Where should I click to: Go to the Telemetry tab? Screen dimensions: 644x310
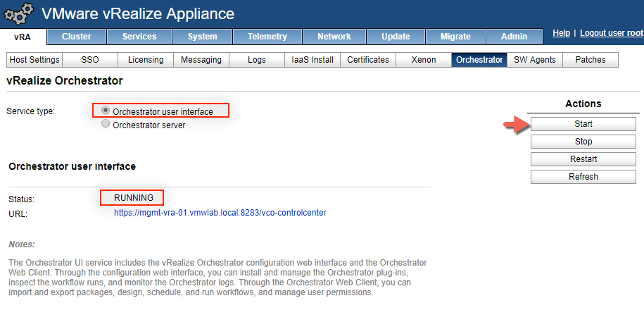[x=267, y=37]
